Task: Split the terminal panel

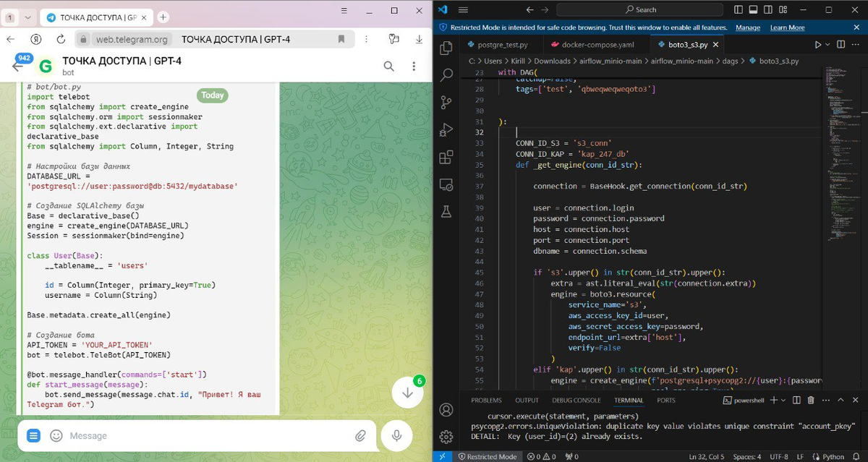Action: [x=796, y=400]
